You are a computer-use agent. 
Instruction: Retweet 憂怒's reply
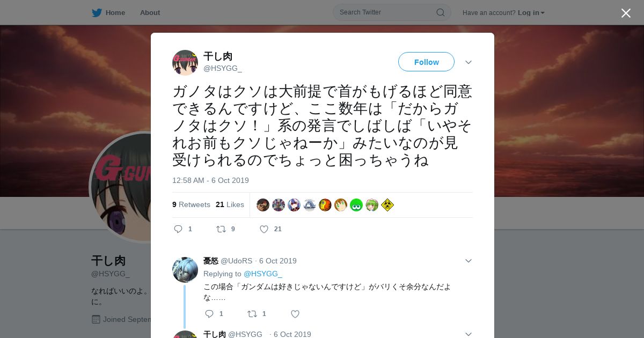252,314
